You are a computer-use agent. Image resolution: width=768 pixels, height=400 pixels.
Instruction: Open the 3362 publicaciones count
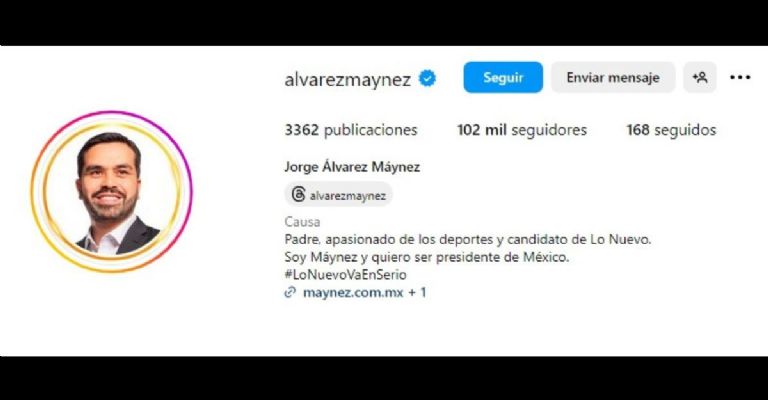[351, 130]
